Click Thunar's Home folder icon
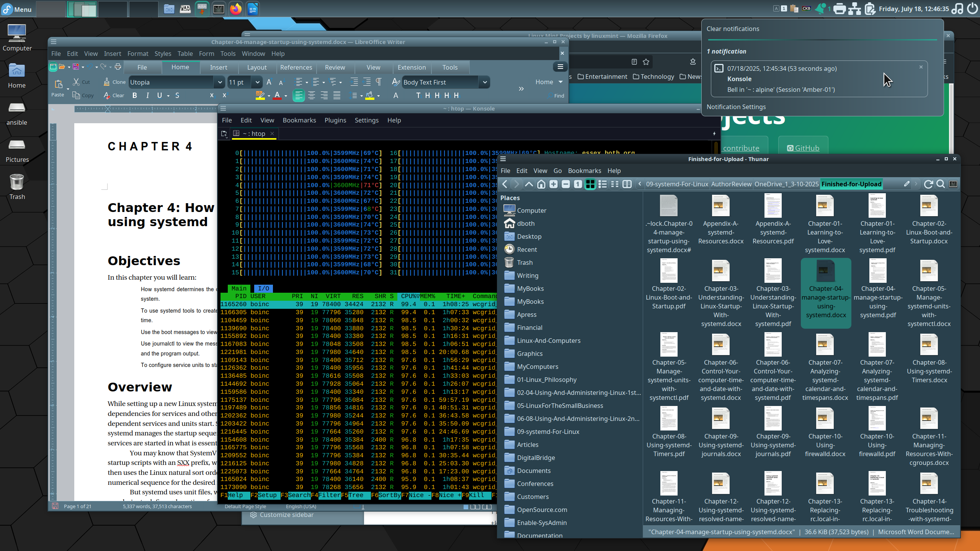The width and height of the screenshot is (980, 551). 541,184
